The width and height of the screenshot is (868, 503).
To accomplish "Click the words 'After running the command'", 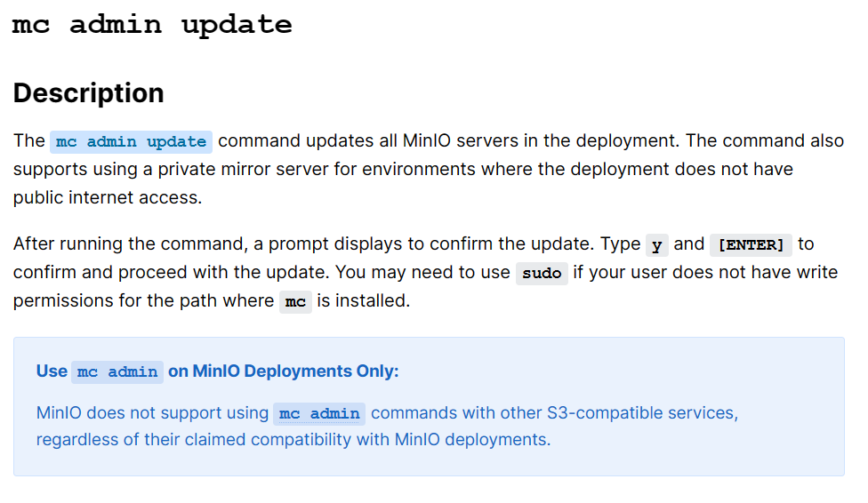I will coord(128,244).
